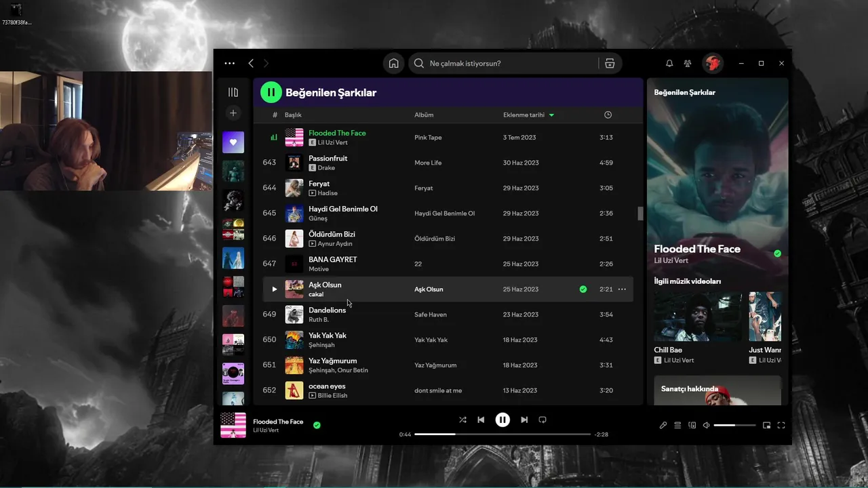The width and height of the screenshot is (868, 488).
Task: Open now playing album art thumbnail
Action: click(233, 425)
